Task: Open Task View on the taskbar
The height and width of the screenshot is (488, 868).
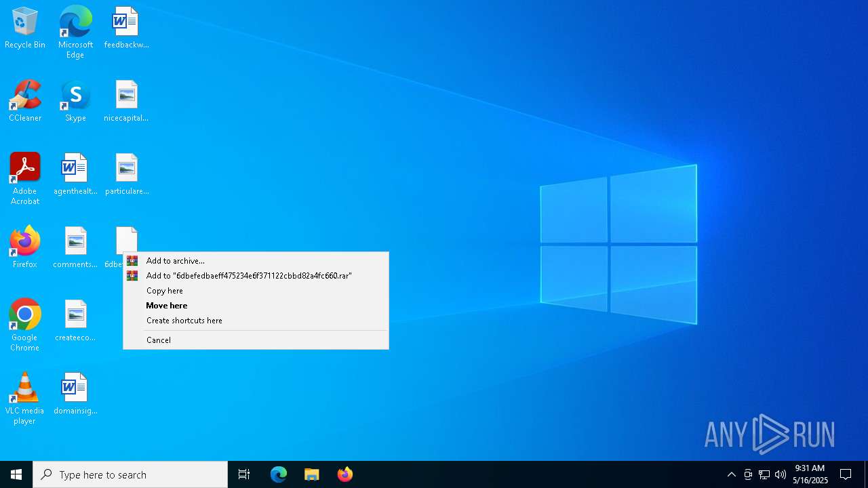Action: coord(244,474)
